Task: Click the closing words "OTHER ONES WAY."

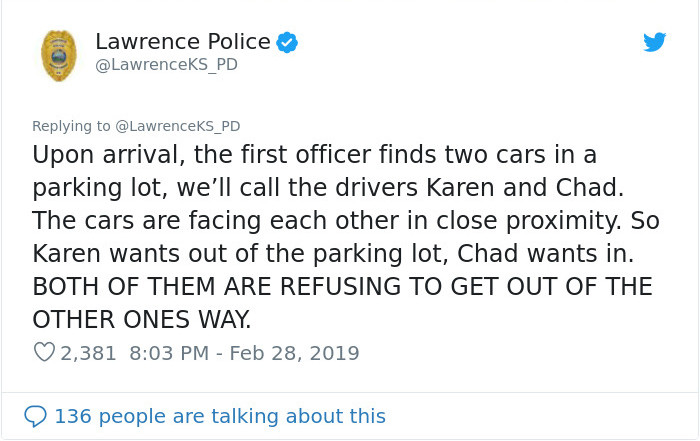Action: pos(141,318)
